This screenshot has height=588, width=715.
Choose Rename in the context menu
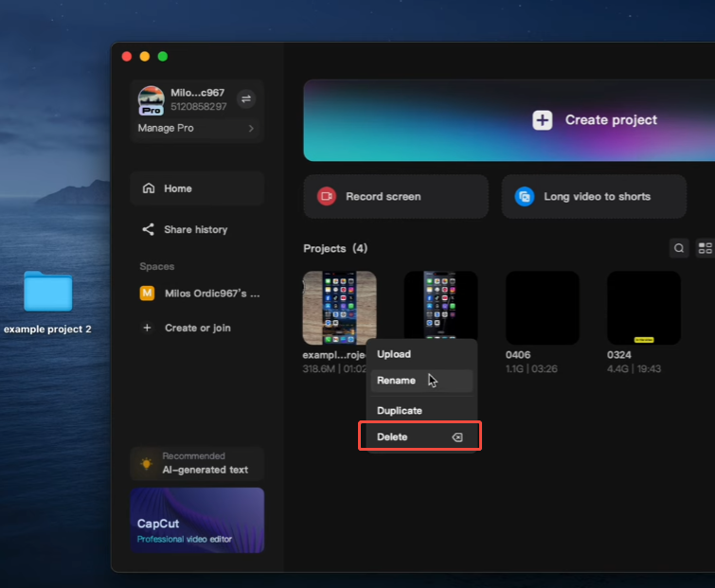pyautogui.click(x=396, y=381)
